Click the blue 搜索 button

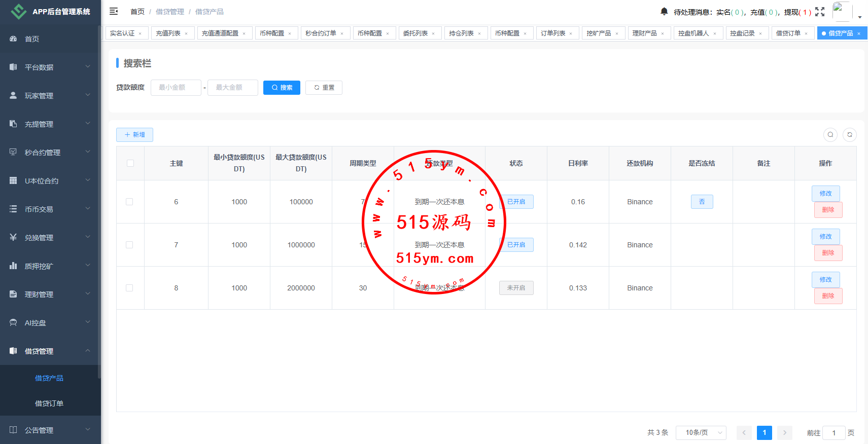(x=282, y=88)
